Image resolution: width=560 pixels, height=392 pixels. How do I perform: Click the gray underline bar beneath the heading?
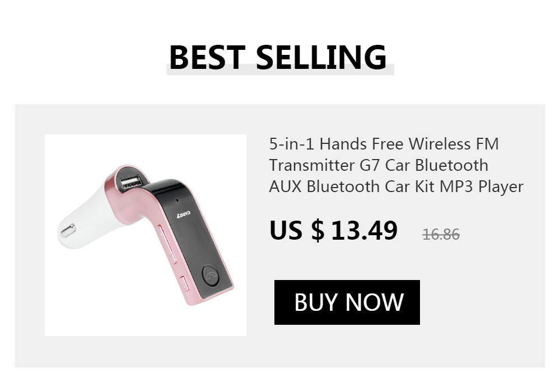[x=280, y=69]
